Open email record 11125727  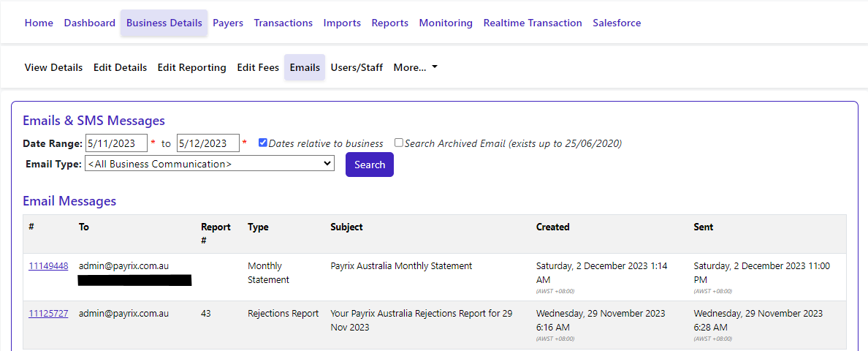(x=48, y=314)
